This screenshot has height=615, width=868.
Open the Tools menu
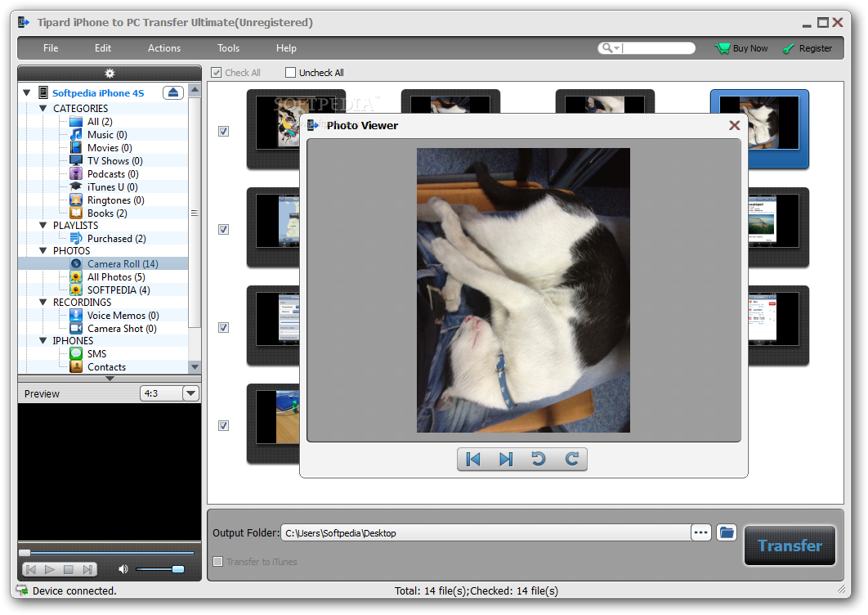click(228, 48)
